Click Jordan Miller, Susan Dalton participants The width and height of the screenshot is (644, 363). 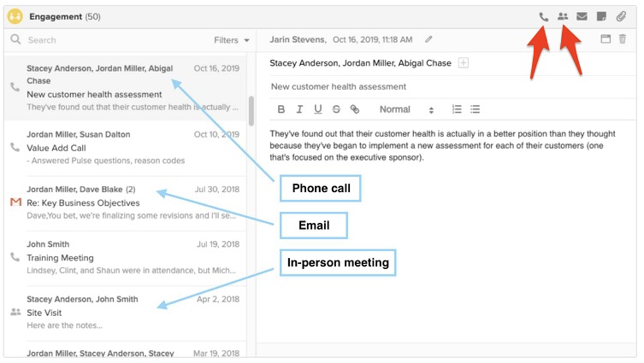click(x=79, y=135)
